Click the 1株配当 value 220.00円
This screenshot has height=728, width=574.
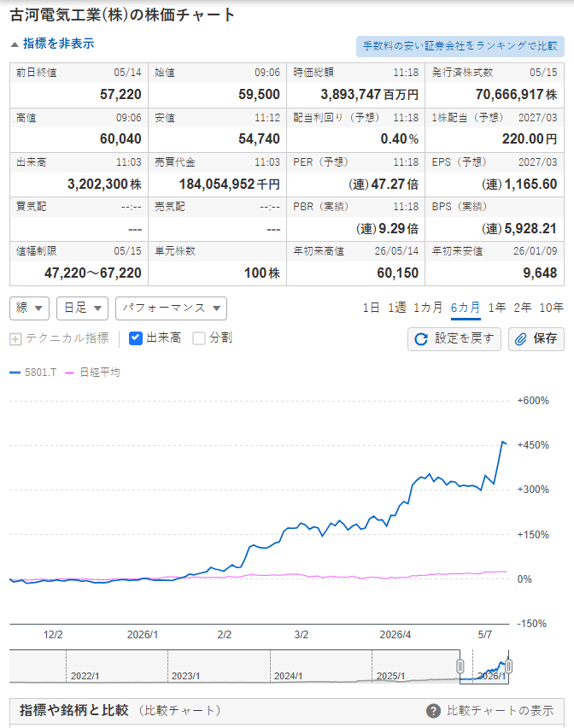tap(530, 138)
